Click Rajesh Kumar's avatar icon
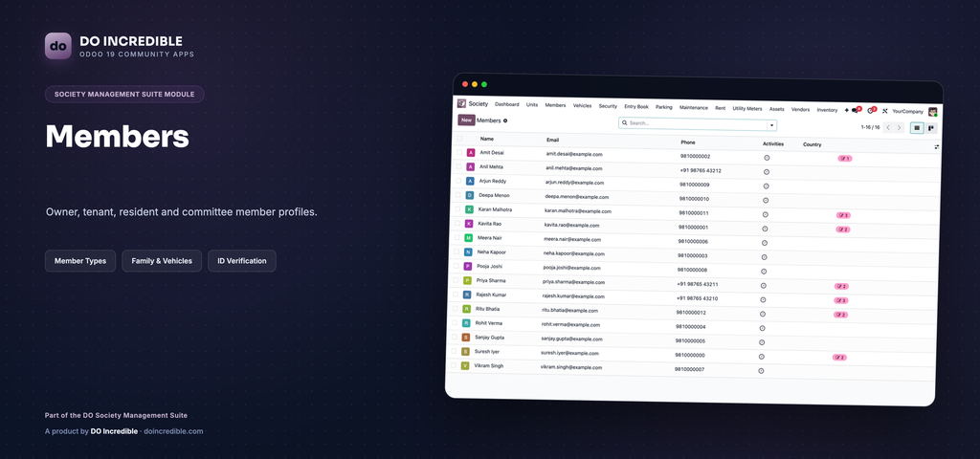Image resolution: width=980 pixels, height=459 pixels. coord(467,295)
